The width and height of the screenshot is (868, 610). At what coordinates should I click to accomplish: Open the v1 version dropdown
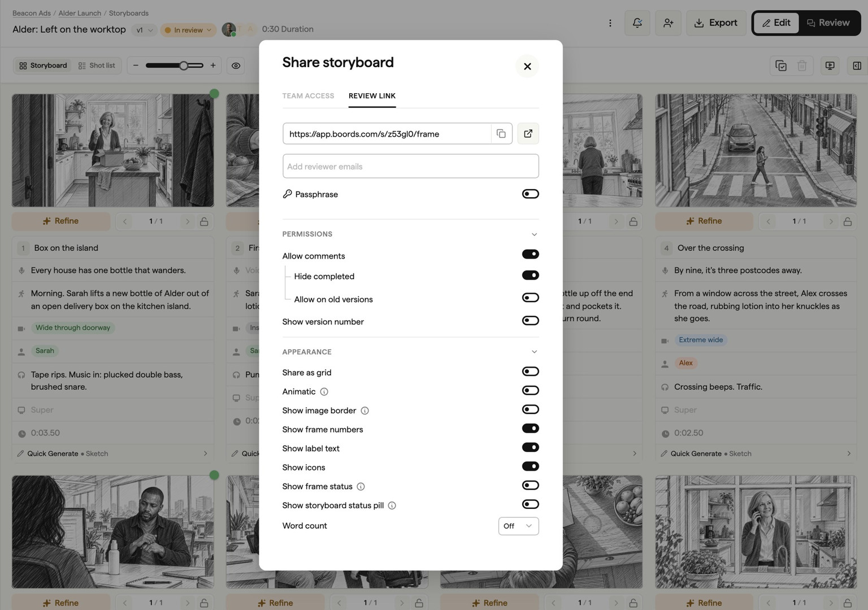[144, 30]
